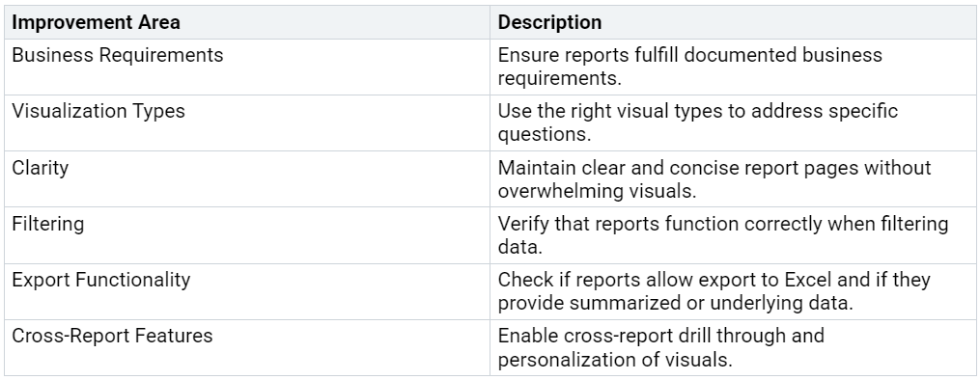
Task: Select the Filtering row label
Action: click(x=47, y=224)
